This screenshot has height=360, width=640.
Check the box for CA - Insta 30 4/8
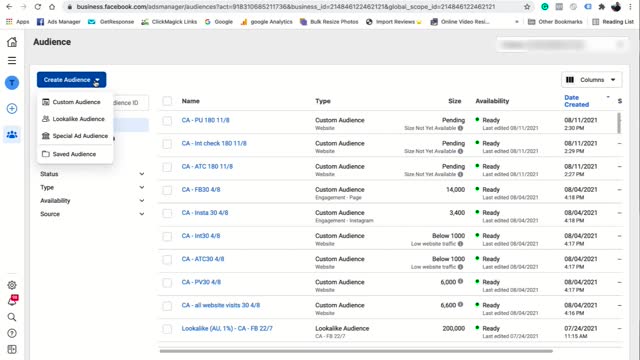click(x=167, y=213)
